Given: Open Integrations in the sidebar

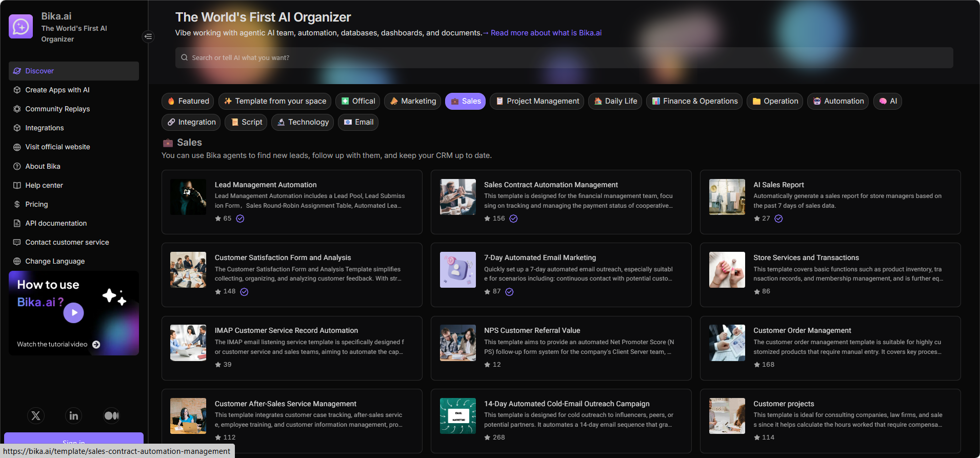Looking at the screenshot, I should click(45, 128).
